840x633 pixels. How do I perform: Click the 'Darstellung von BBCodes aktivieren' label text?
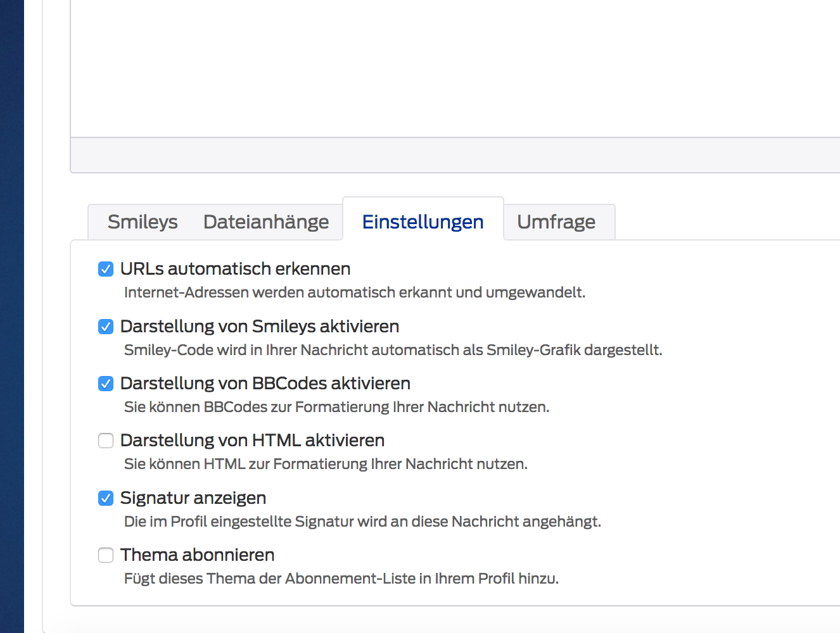click(265, 384)
